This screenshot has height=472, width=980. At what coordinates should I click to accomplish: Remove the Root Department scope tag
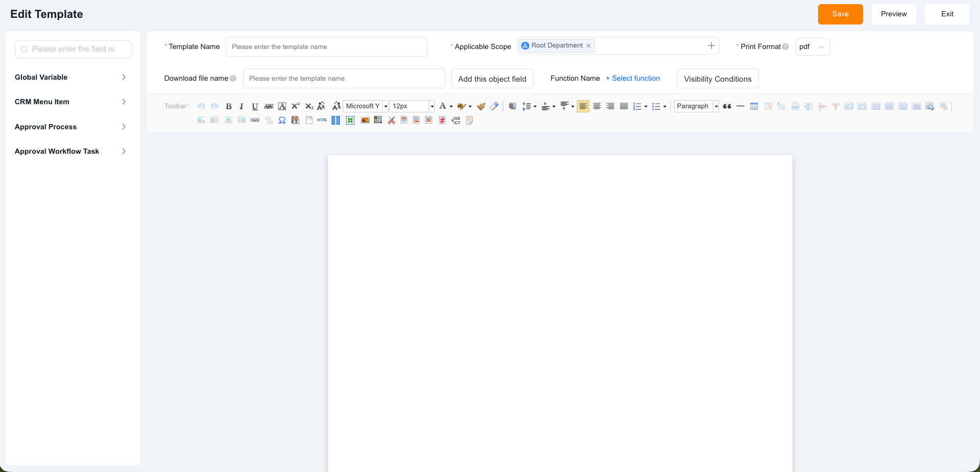point(588,45)
